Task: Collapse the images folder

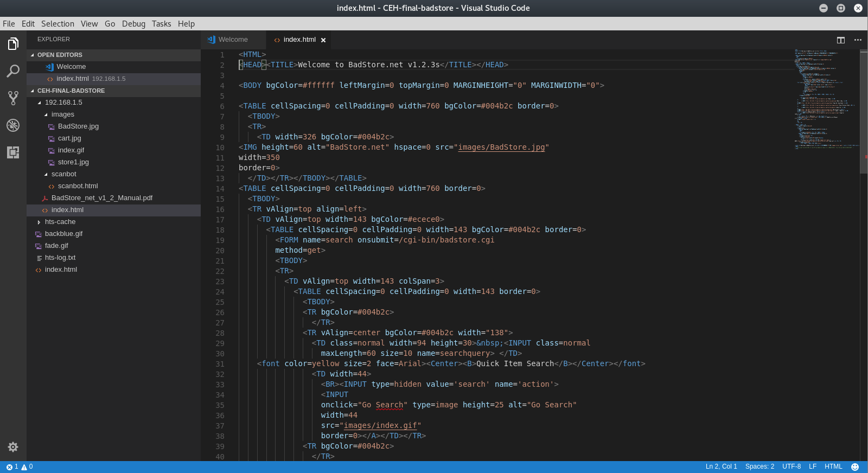Action: pos(46,114)
